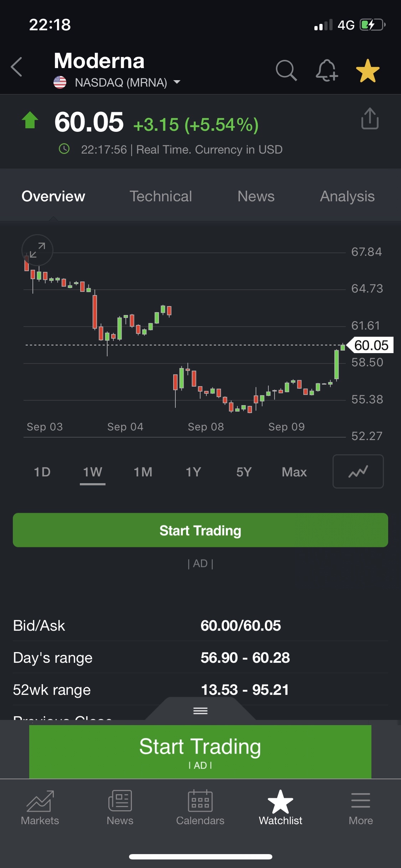Switch to the Analysis tab
Viewport: 401px width, 868px height.
pyautogui.click(x=347, y=196)
